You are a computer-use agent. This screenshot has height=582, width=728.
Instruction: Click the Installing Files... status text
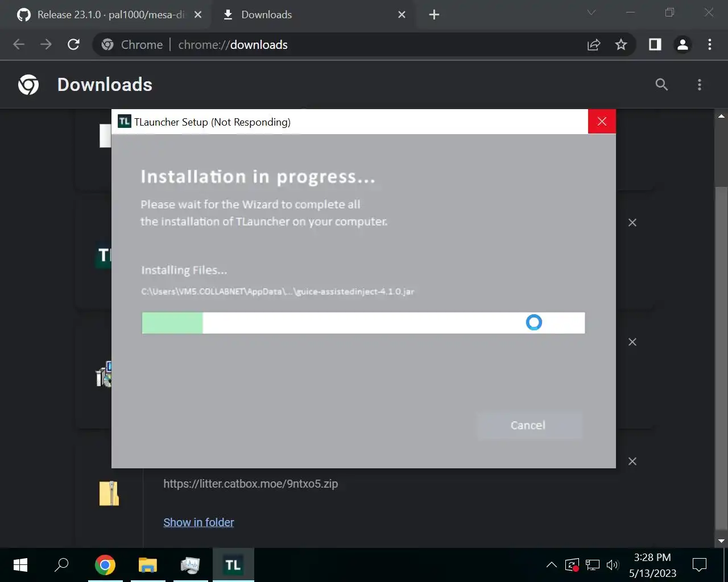[184, 270]
